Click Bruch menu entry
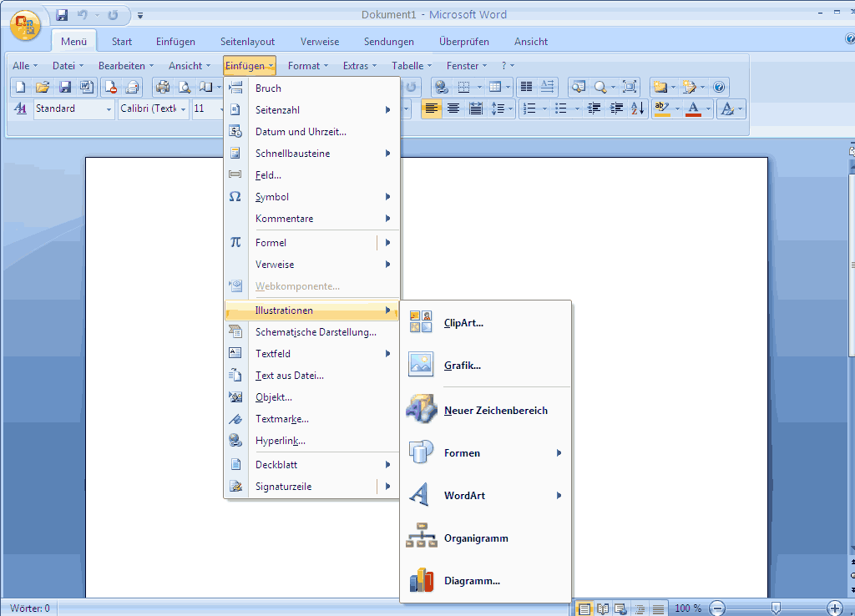Viewport: 855px width, 616px height. pyautogui.click(x=312, y=88)
